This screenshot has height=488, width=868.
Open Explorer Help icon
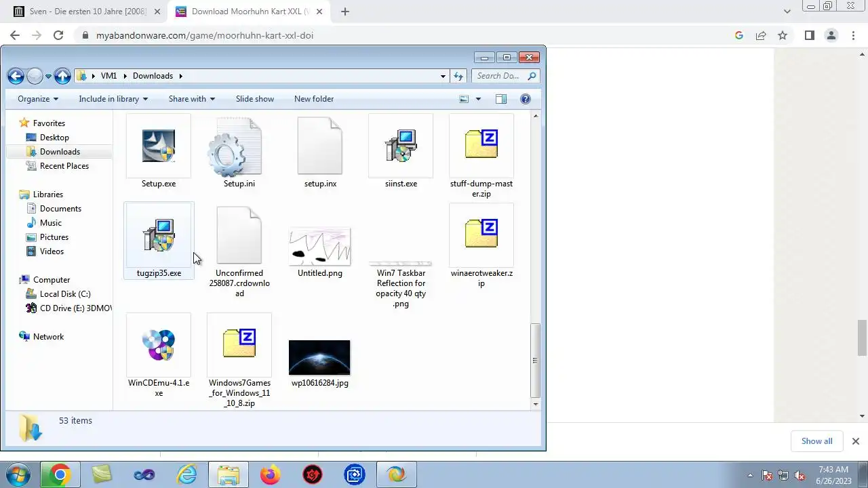(525, 99)
